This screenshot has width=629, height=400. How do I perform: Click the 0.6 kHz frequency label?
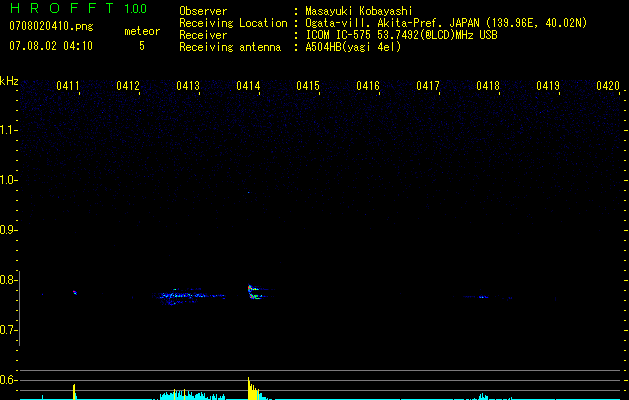tap(8, 380)
